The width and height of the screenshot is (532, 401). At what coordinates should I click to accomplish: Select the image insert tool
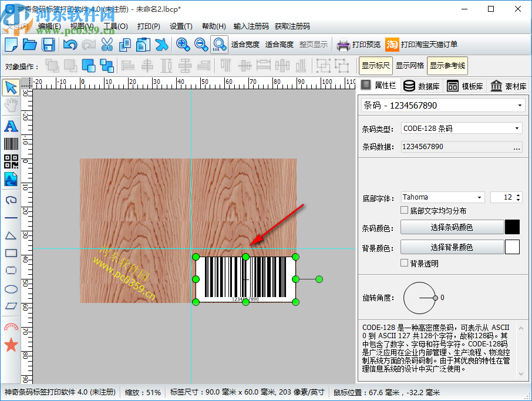11,179
